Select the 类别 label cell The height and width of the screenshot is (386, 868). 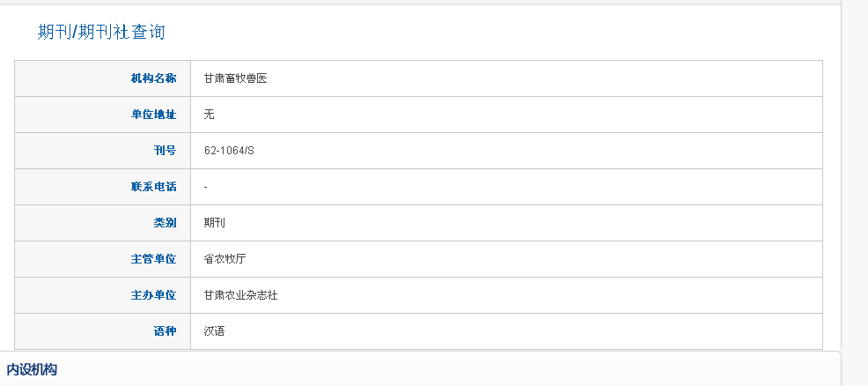[102, 223]
